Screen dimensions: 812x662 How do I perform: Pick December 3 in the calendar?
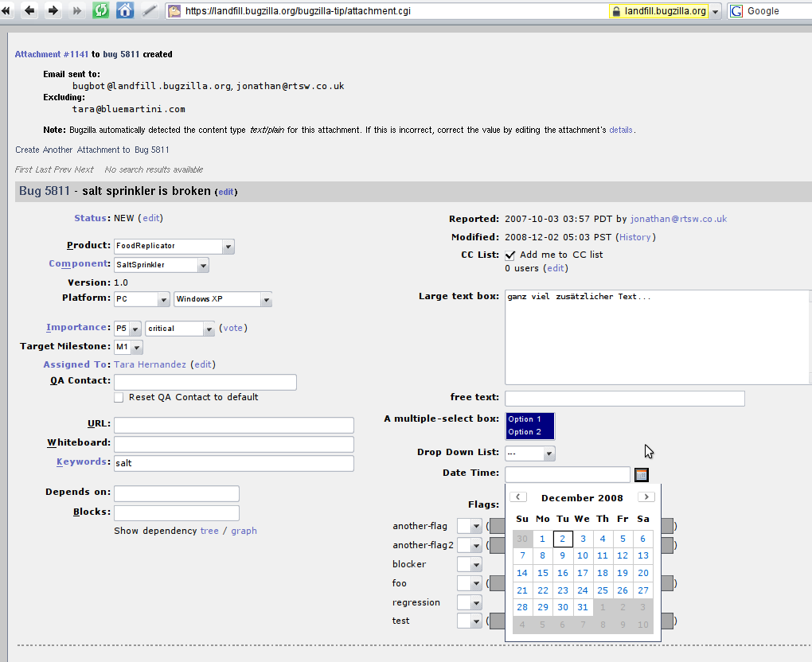(x=583, y=539)
